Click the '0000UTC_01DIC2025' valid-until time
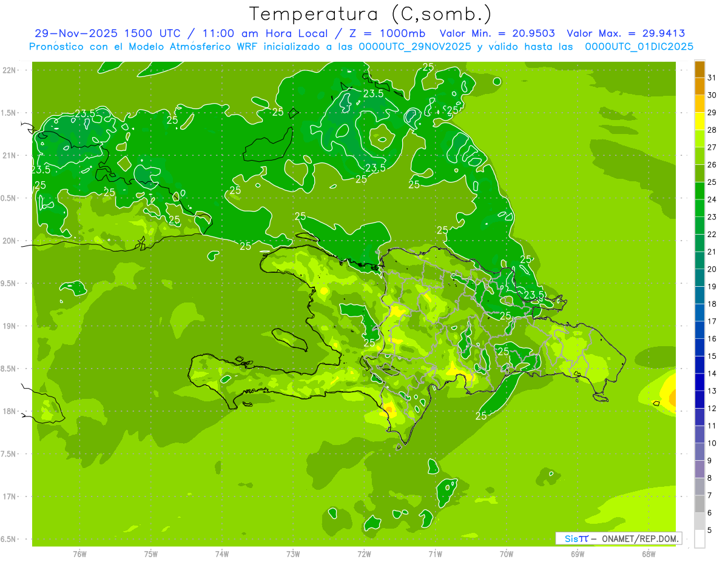Screen dimensions: 728x562 639,47
